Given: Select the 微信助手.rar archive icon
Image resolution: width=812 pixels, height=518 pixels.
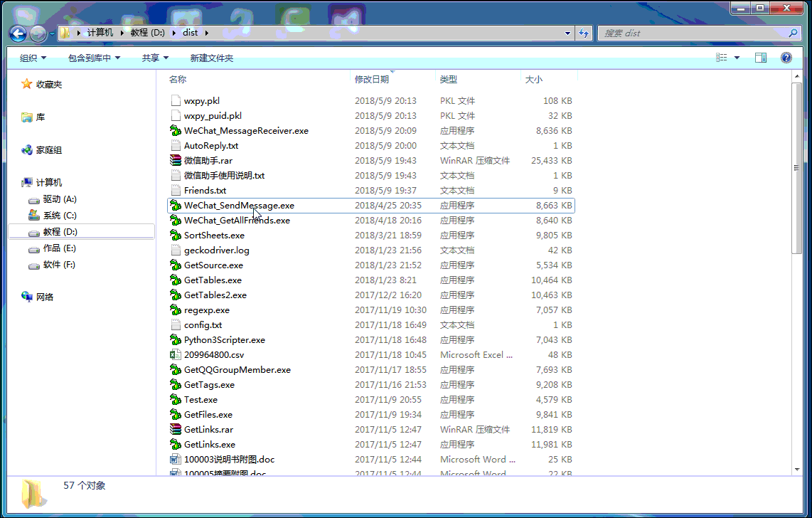Looking at the screenshot, I should (176, 161).
